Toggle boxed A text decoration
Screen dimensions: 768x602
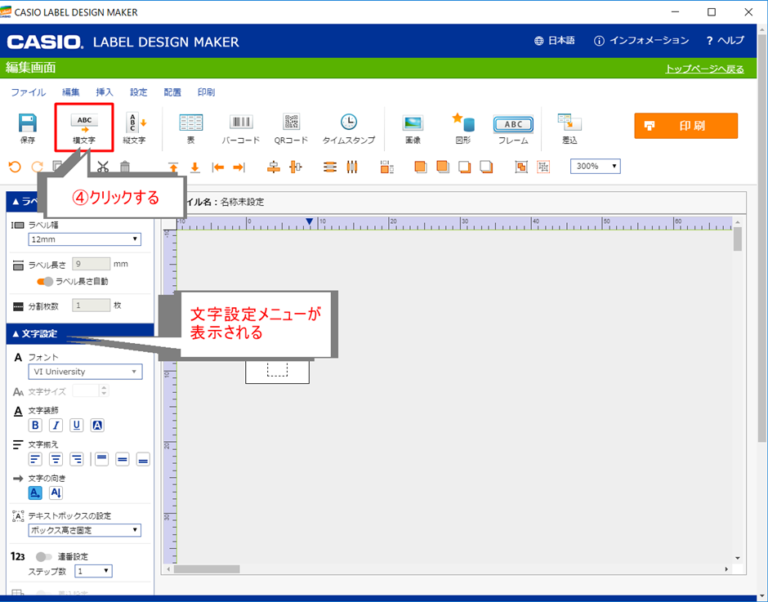click(x=97, y=425)
